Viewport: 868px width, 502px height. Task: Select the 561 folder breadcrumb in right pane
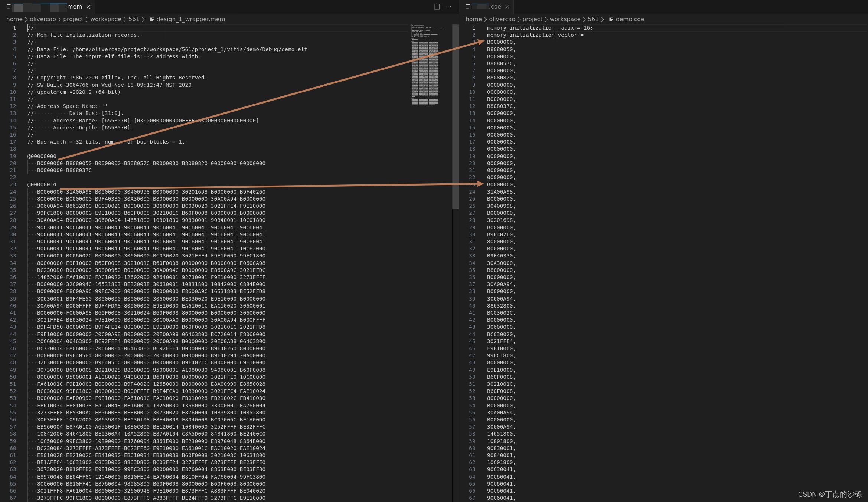[x=593, y=19]
